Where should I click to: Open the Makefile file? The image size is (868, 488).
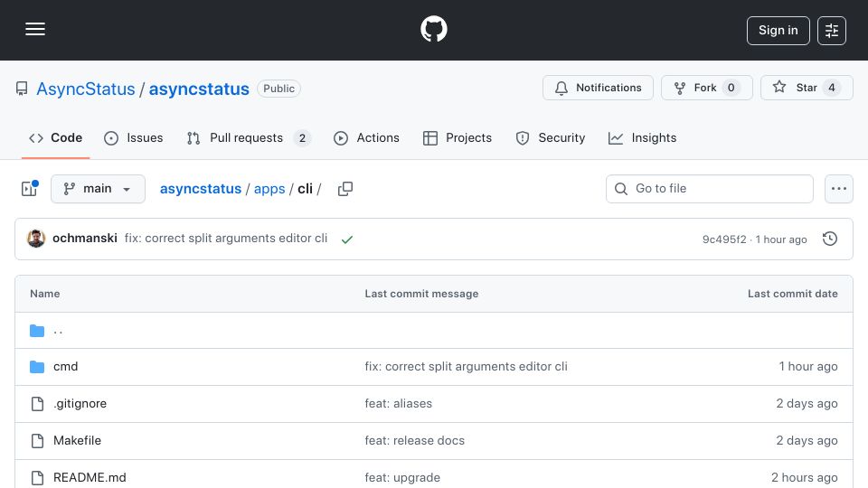point(77,440)
